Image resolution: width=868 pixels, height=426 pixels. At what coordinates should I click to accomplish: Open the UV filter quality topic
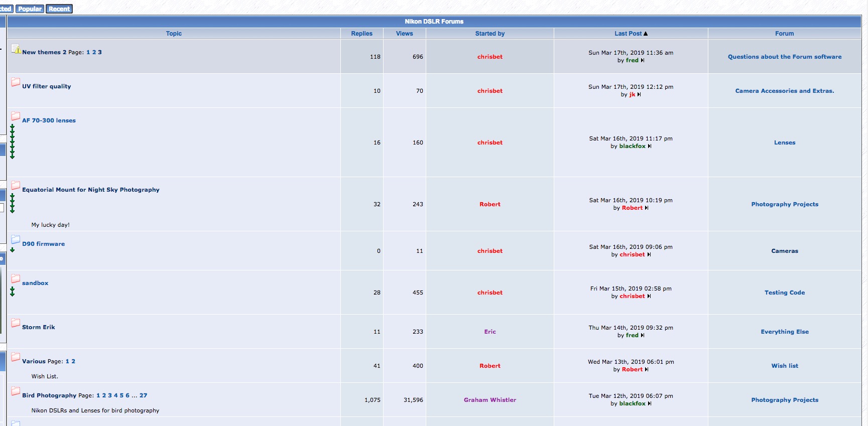(47, 86)
